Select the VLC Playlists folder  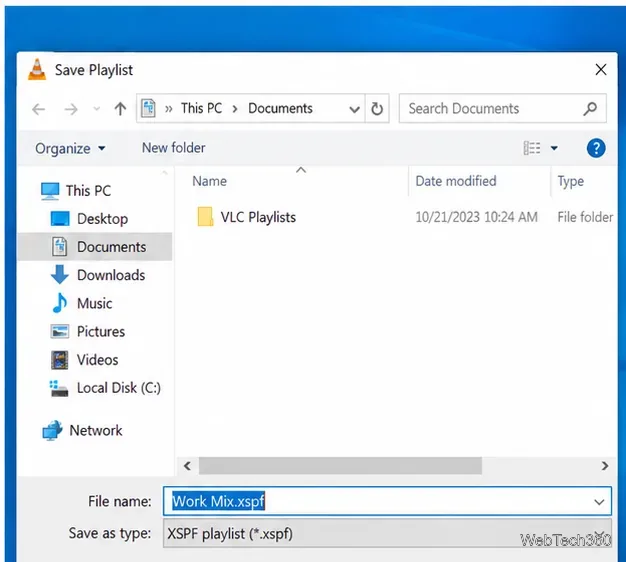click(258, 217)
